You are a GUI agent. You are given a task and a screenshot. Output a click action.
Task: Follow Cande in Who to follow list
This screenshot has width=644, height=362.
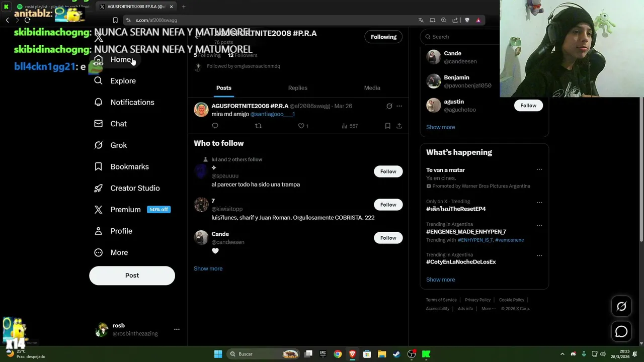tap(388, 238)
